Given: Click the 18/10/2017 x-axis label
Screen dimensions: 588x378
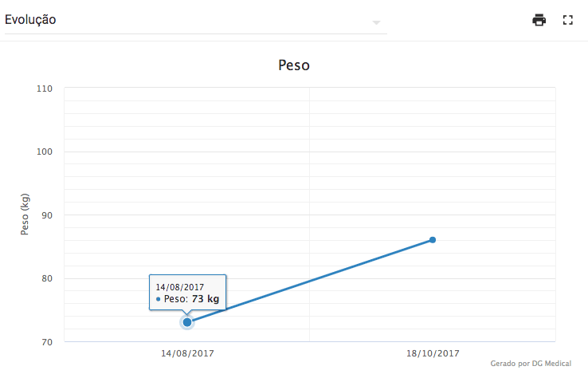Looking at the screenshot, I should click(433, 352).
